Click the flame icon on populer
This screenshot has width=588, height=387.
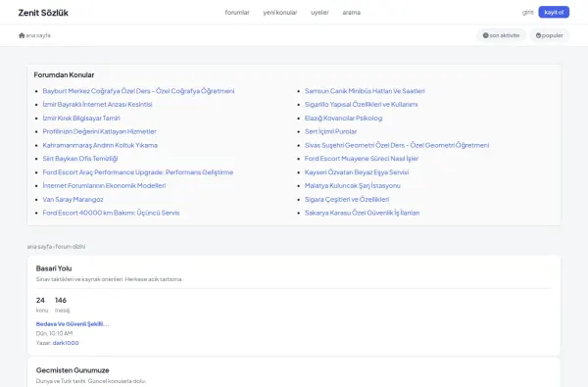(x=538, y=35)
